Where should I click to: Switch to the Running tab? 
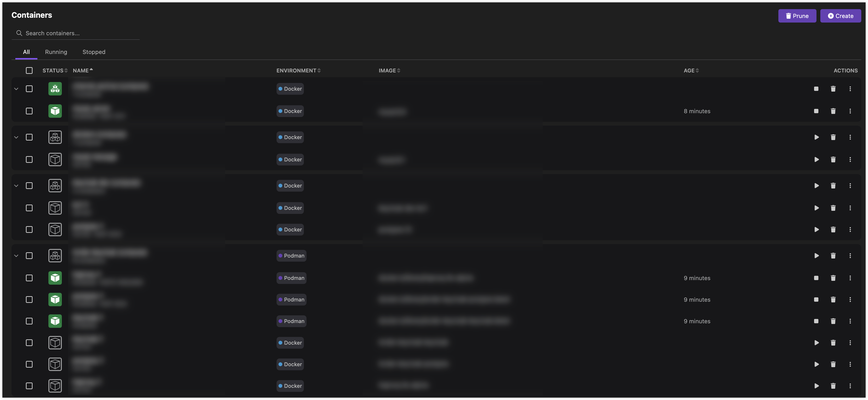[x=56, y=52]
